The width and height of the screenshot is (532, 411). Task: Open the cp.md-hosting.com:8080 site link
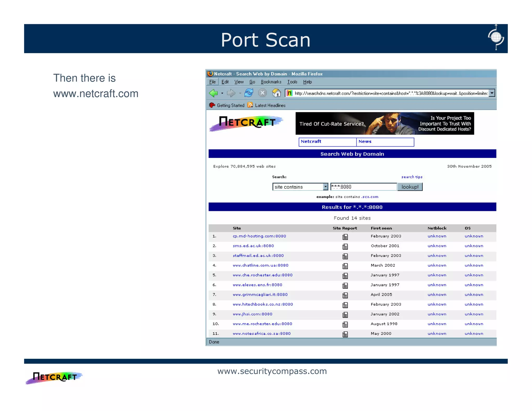[x=259, y=236]
